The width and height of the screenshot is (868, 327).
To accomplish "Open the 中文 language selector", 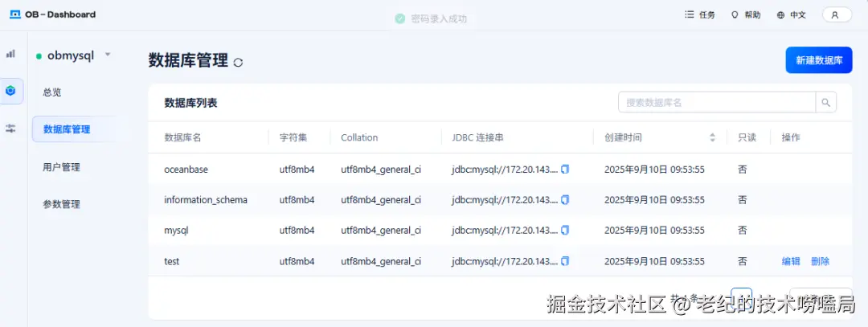I will click(x=792, y=15).
